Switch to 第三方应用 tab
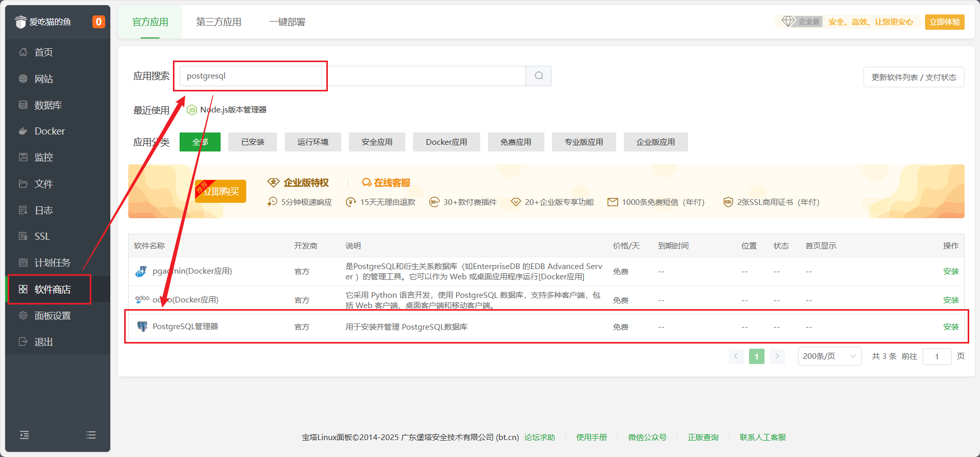The image size is (980, 457). (219, 22)
